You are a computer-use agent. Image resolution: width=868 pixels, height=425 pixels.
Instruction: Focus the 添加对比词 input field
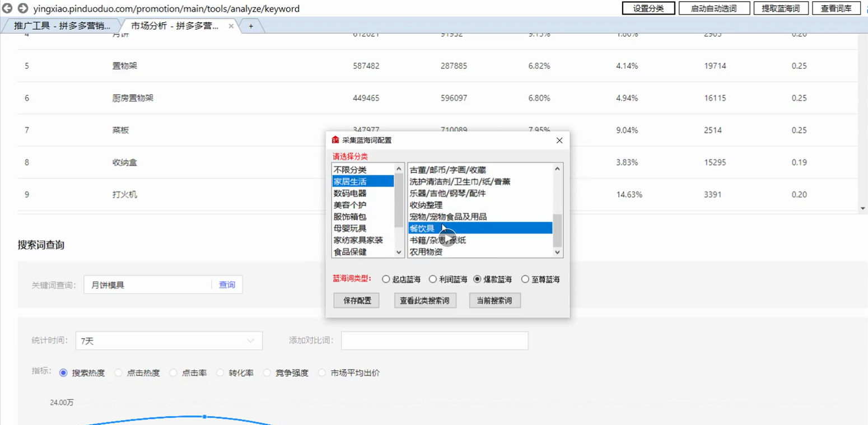tap(434, 340)
